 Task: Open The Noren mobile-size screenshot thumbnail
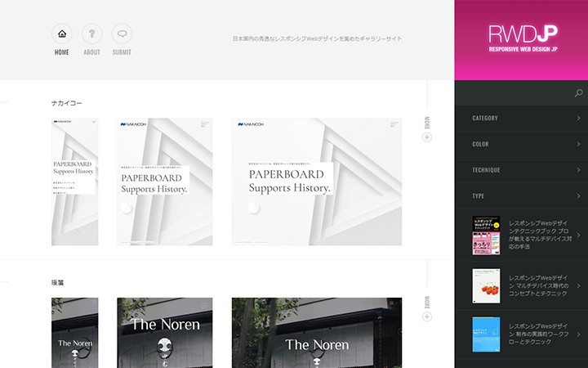point(75,333)
